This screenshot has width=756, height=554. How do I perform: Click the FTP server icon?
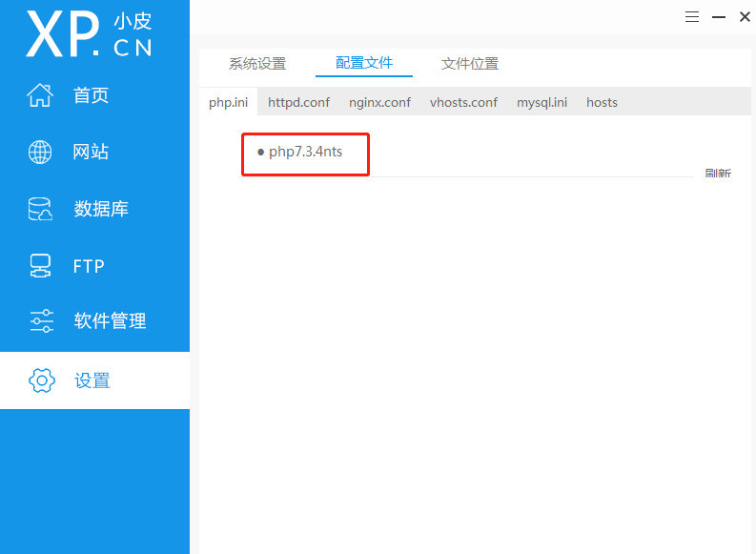(40, 266)
